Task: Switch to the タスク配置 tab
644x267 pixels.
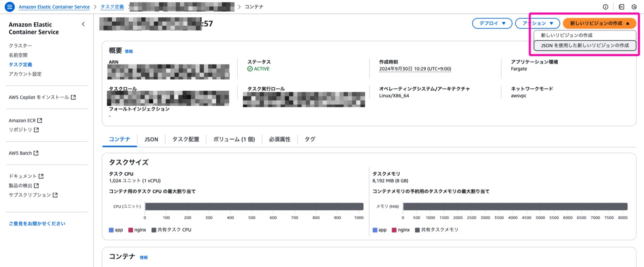Action: coord(186,139)
